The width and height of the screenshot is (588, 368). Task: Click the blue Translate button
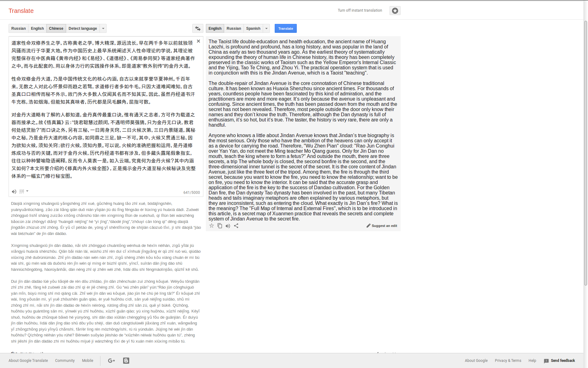(286, 29)
